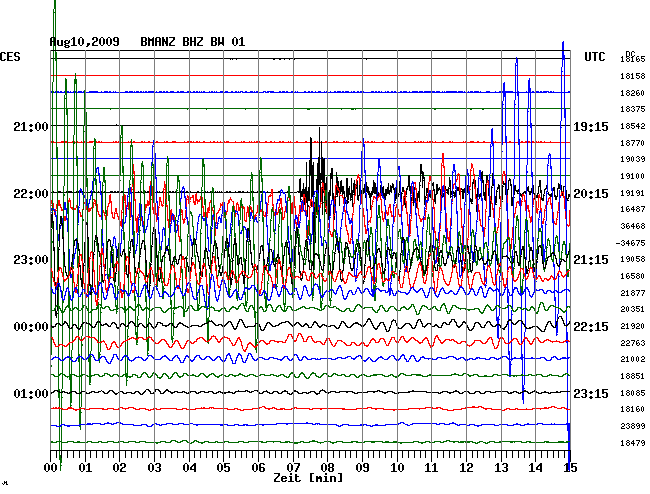The width and height of the screenshot is (650, 494).
Task: Click the minute tick label "11"
Action: tap(431, 468)
